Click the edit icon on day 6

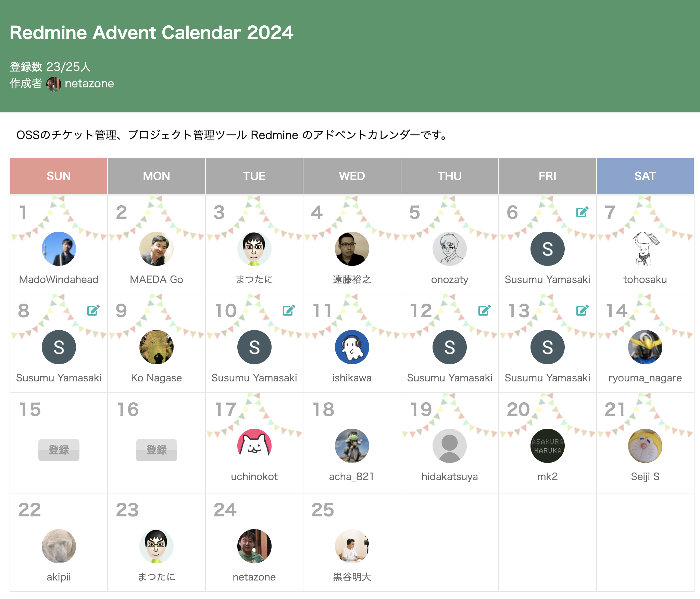582,212
